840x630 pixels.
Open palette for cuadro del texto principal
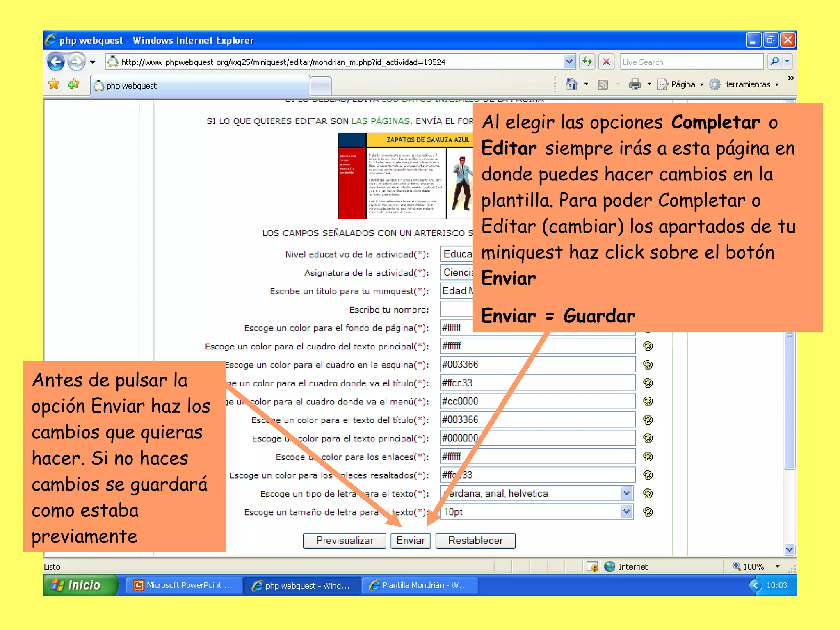[x=648, y=346]
